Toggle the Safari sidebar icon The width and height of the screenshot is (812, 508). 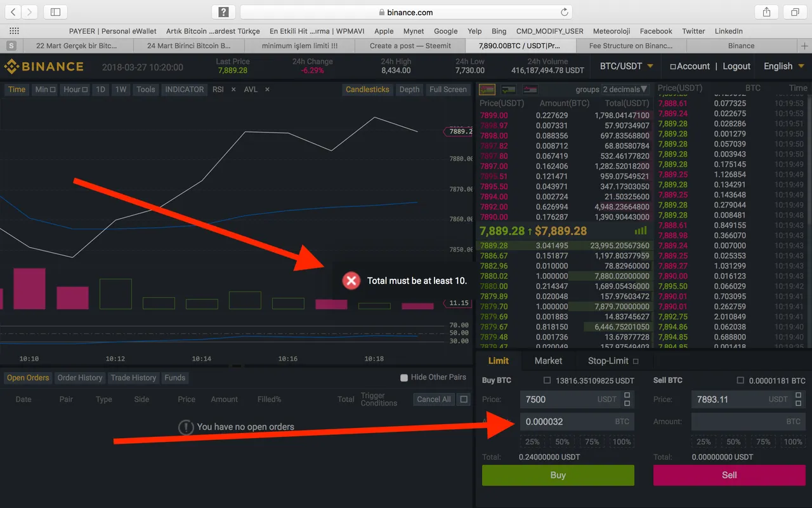56,12
